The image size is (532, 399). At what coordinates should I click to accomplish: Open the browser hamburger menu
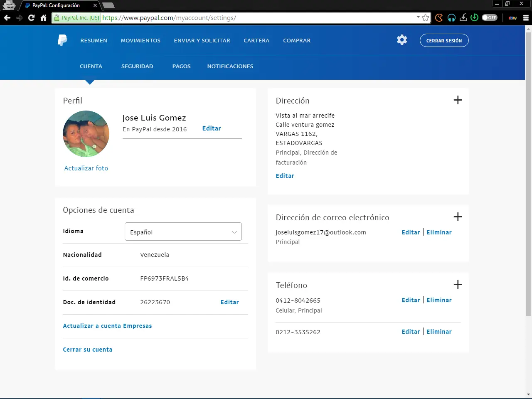pos(526,18)
